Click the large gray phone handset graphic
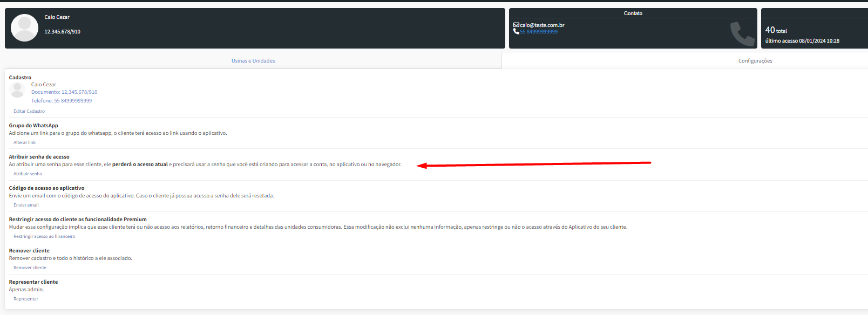The width and height of the screenshot is (868, 315). [x=742, y=33]
